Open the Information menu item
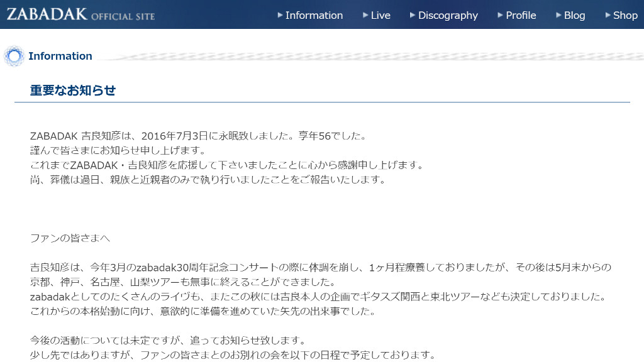 click(x=314, y=15)
